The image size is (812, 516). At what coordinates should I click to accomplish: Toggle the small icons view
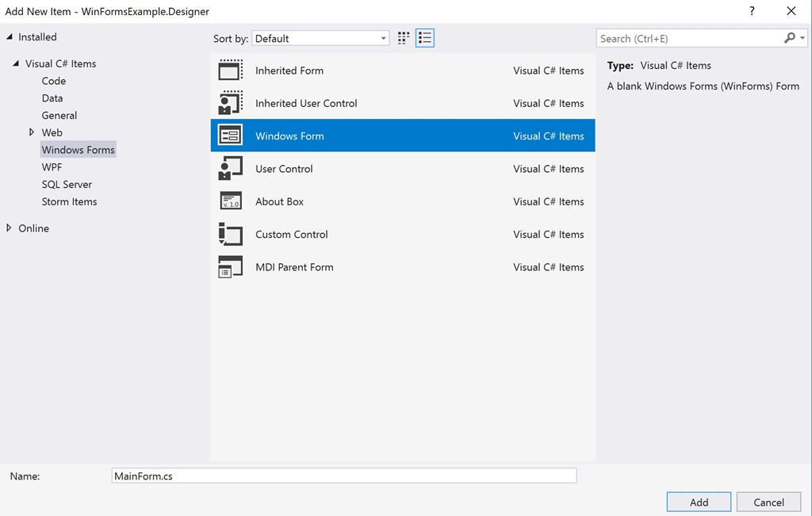pos(402,37)
